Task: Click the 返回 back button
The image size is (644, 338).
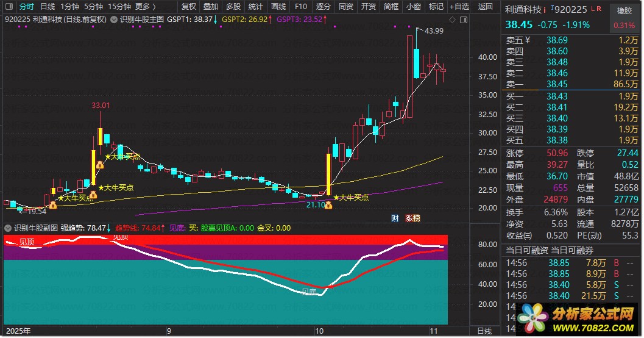Action: coord(485,7)
